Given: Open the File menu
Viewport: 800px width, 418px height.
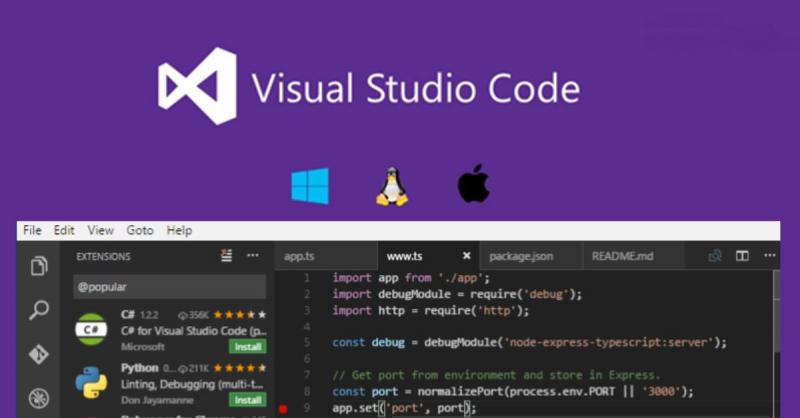Looking at the screenshot, I should [33, 231].
